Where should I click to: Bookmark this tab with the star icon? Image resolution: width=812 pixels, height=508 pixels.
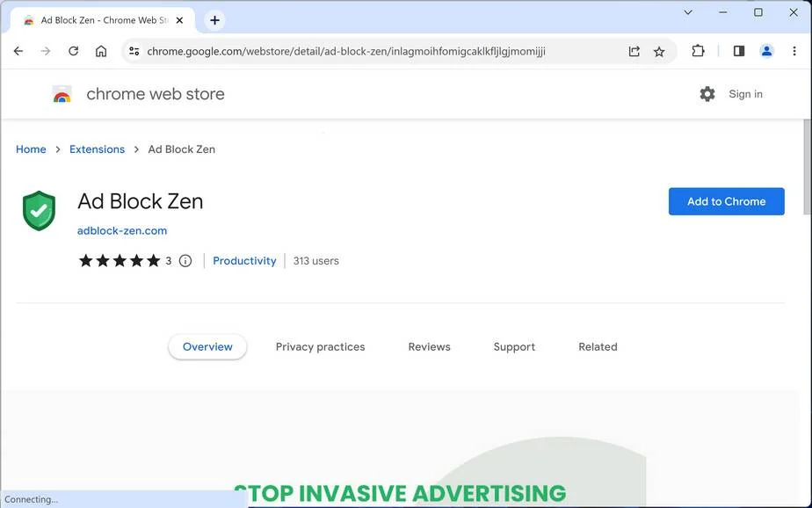[x=659, y=51]
